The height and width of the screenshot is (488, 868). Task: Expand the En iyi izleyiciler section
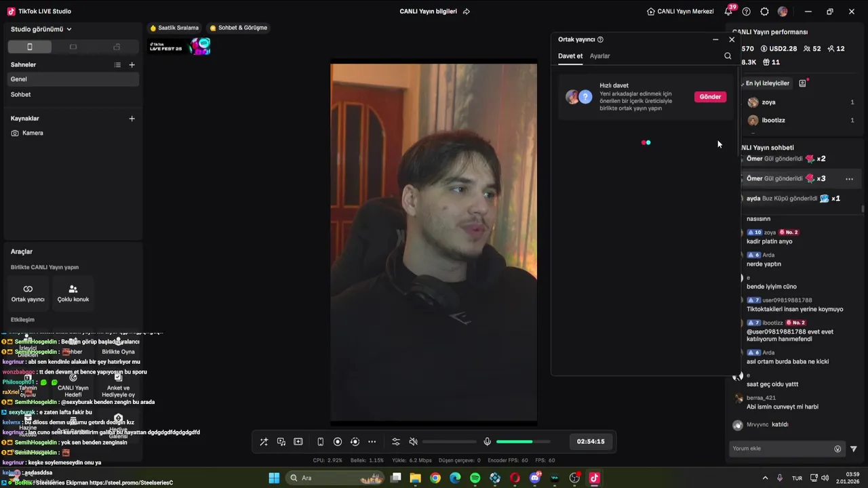point(767,83)
